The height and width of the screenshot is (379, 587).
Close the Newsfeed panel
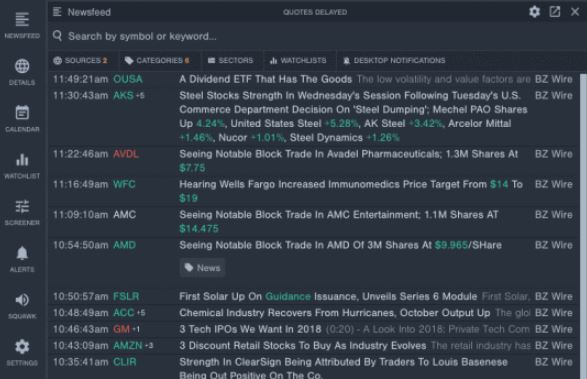pyautogui.click(x=575, y=12)
